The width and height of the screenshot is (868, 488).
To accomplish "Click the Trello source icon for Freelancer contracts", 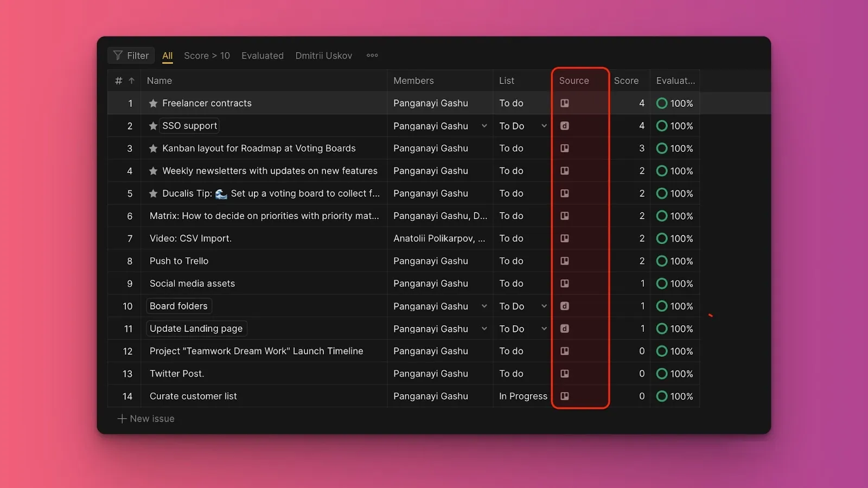I will [565, 103].
